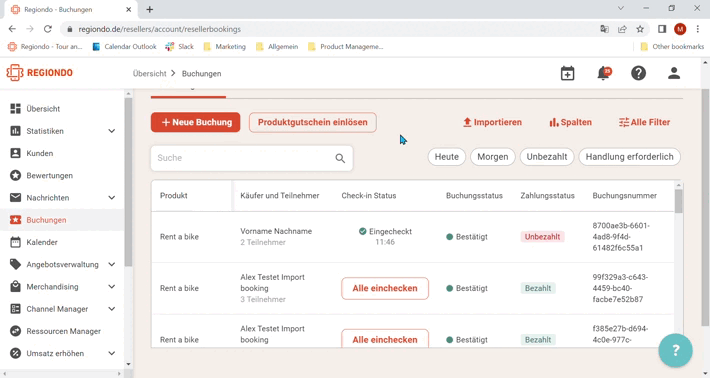Expand the Angebotsverwaltung sidebar section
Image resolution: width=710 pixels, height=378 pixels.
(x=62, y=264)
